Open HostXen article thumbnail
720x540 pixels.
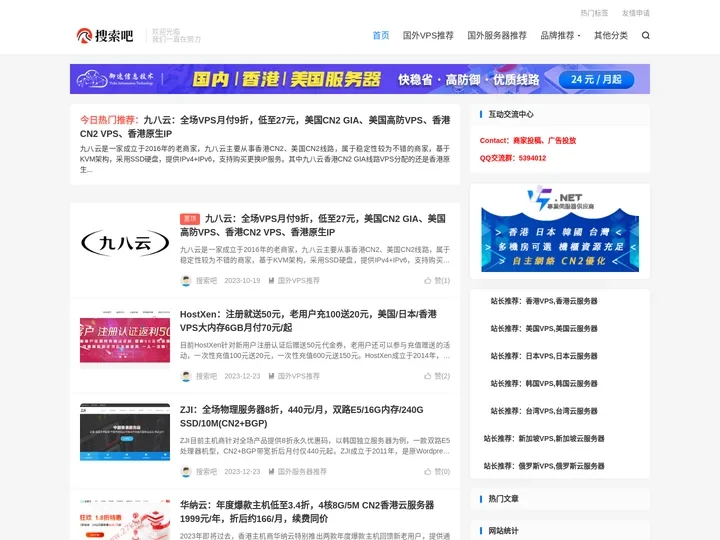(125, 338)
